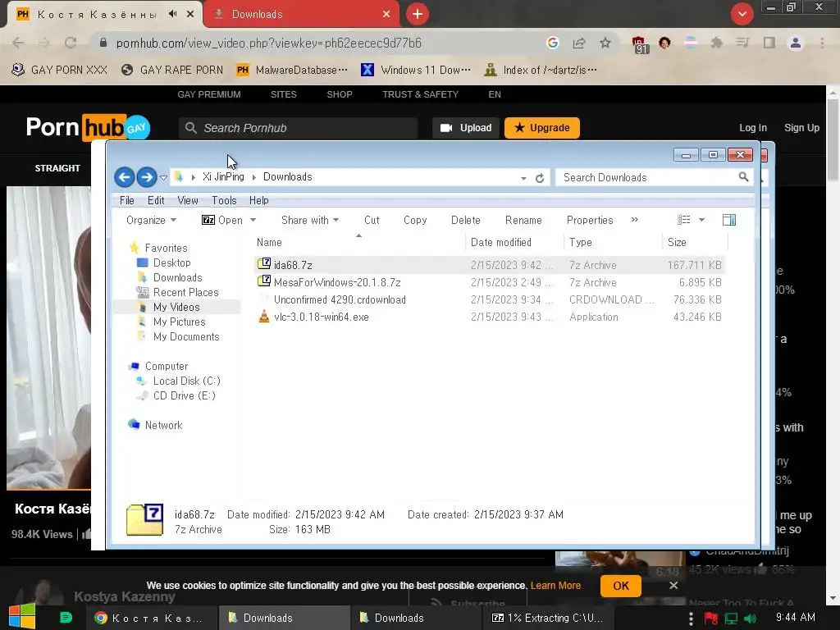Toggle browser side panel icon
Screen dimensions: 840x630
(x=769, y=43)
